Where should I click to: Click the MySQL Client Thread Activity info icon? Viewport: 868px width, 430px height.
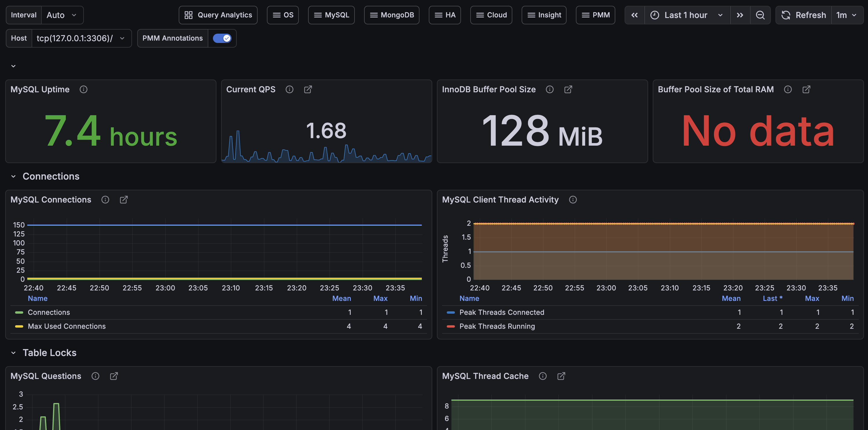(573, 200)
